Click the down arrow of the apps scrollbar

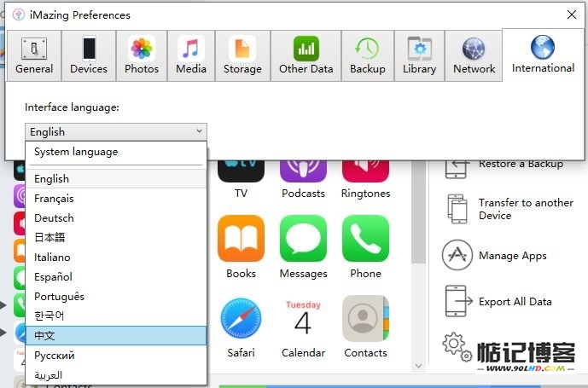point(419,366)
